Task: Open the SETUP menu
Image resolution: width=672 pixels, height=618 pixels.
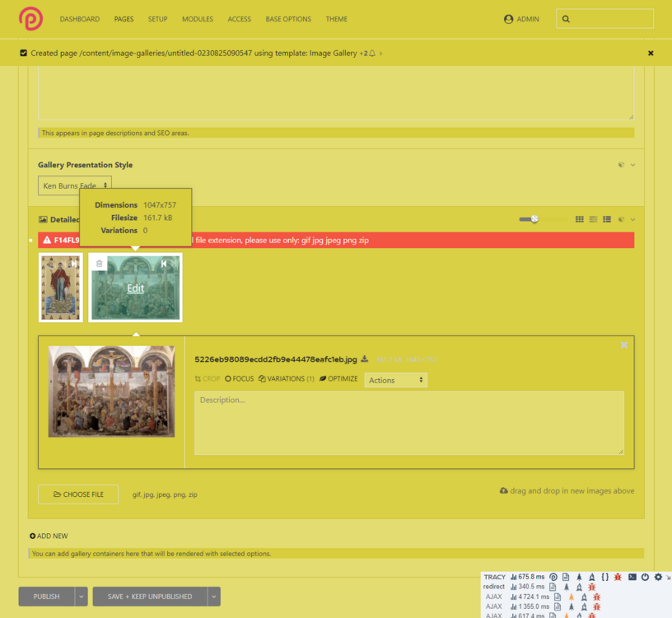Action: [x=157, y=19]
